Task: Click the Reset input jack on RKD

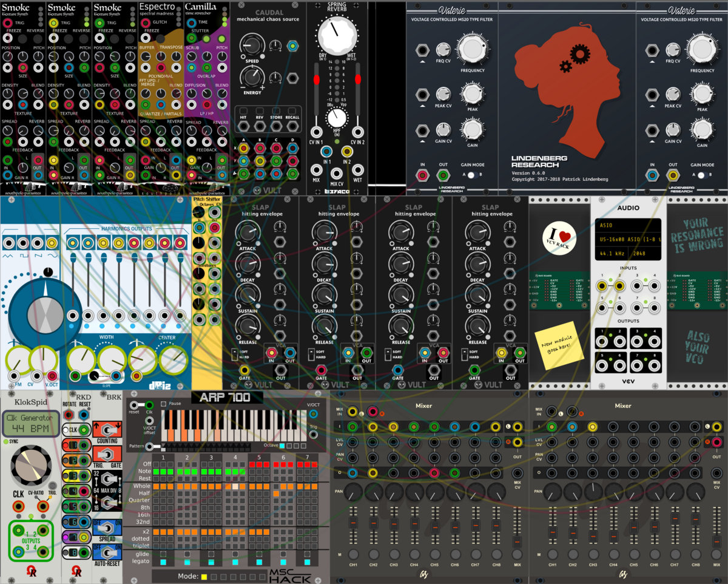Action: [84, 415]
